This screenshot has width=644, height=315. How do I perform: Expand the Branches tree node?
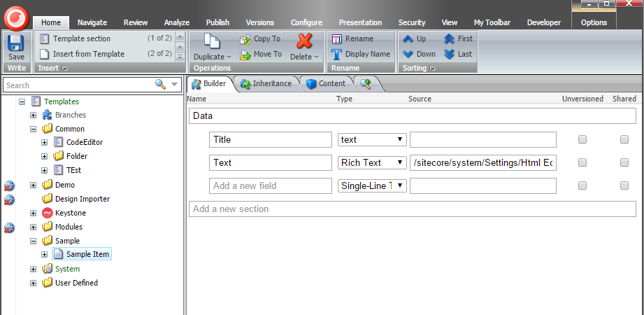[x=34, y=115]
